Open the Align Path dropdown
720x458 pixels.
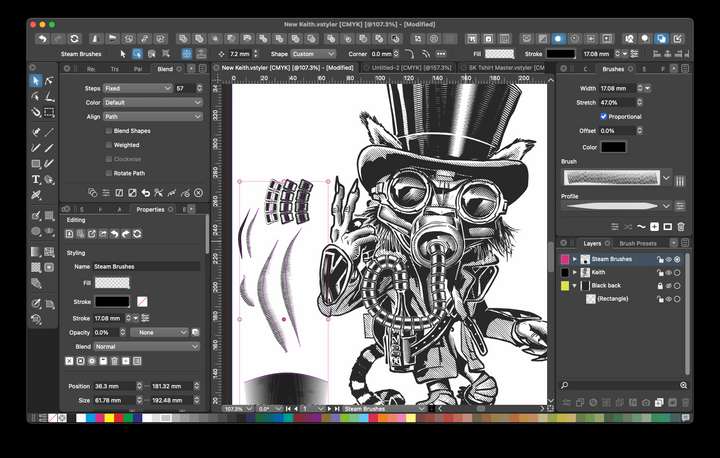[x=152, y=117]
